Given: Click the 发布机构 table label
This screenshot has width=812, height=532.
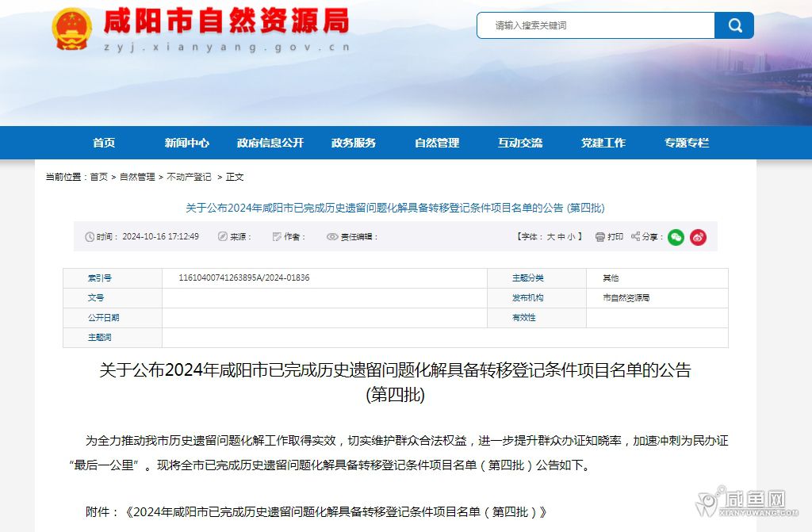Looking at the screenshot, I should pyautogui.click(x=527, y=298).
